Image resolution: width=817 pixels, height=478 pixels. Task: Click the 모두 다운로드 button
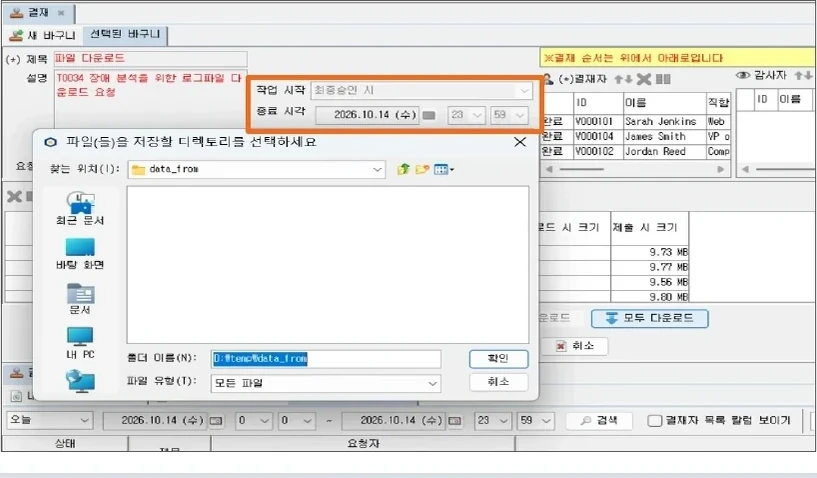pos(650,318)
